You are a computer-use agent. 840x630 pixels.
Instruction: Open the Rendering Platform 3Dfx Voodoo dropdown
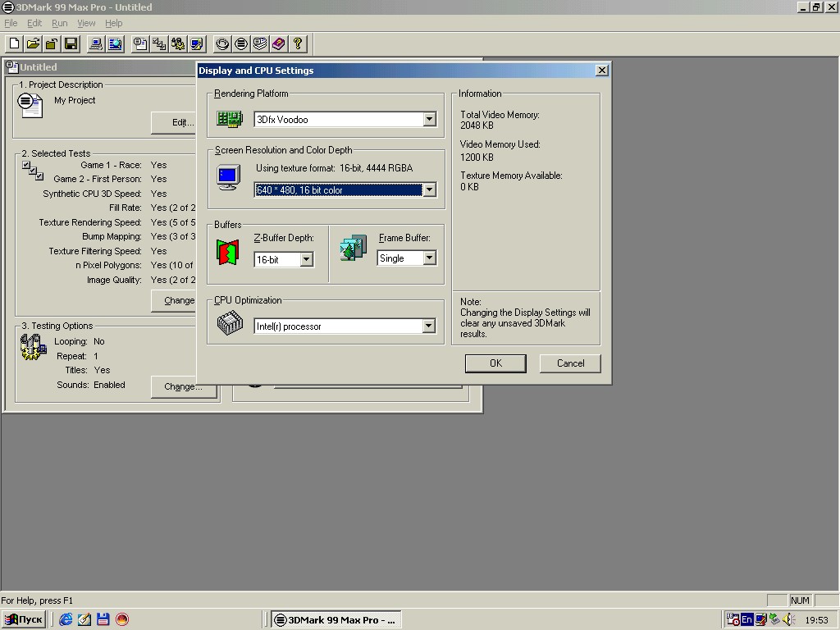coord(429,119)
